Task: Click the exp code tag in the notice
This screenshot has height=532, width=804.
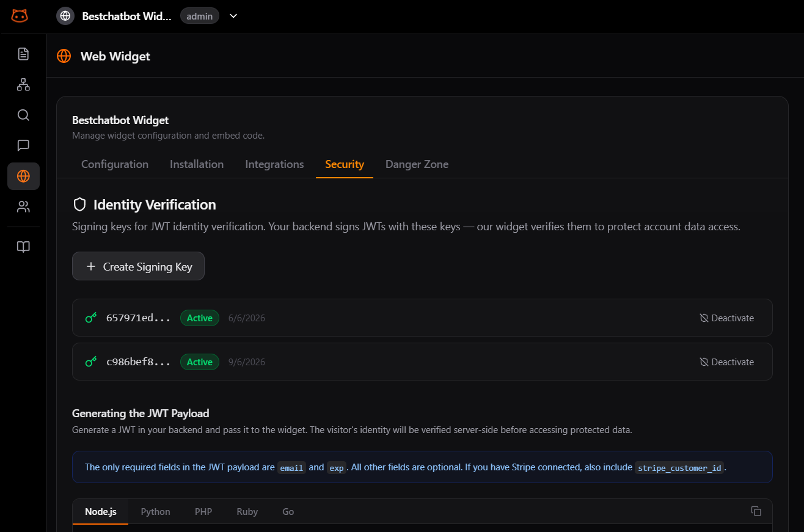Action: 337,468
